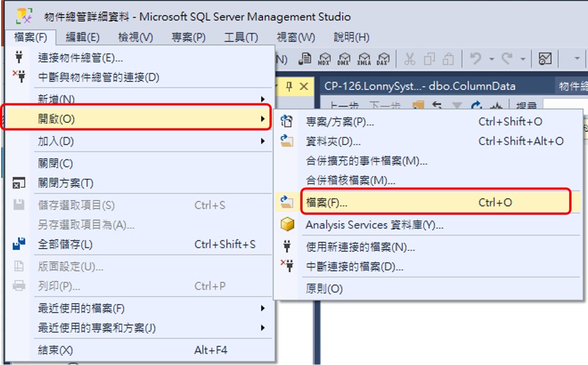Open the 專案(P) menu in menu bar
This screenshot has width=588, height=365.
click(x=188, y=38)
